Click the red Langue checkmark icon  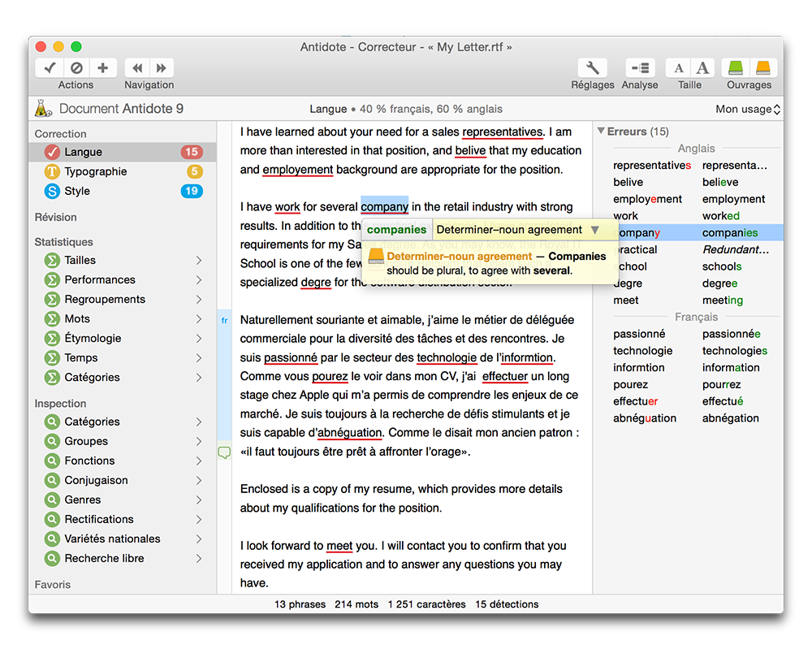point(52,152)
